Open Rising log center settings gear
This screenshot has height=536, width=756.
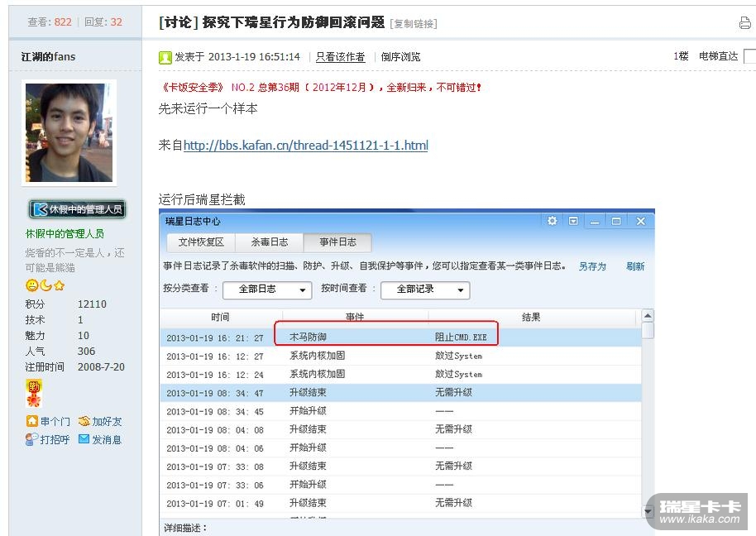click(x=552, y=221)
